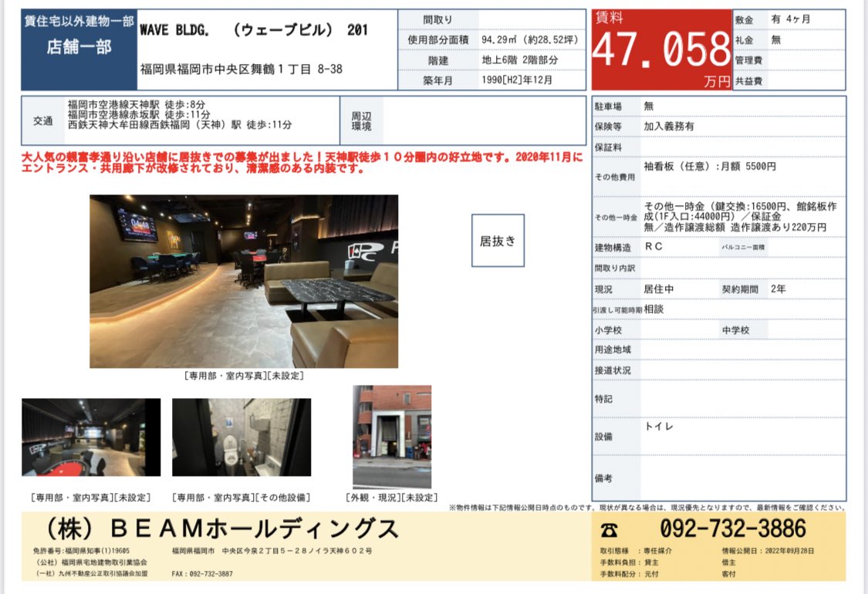
Task: Click caption [外観・現況][未設定]
Action: pyautogui.click(x=391, y=498)
